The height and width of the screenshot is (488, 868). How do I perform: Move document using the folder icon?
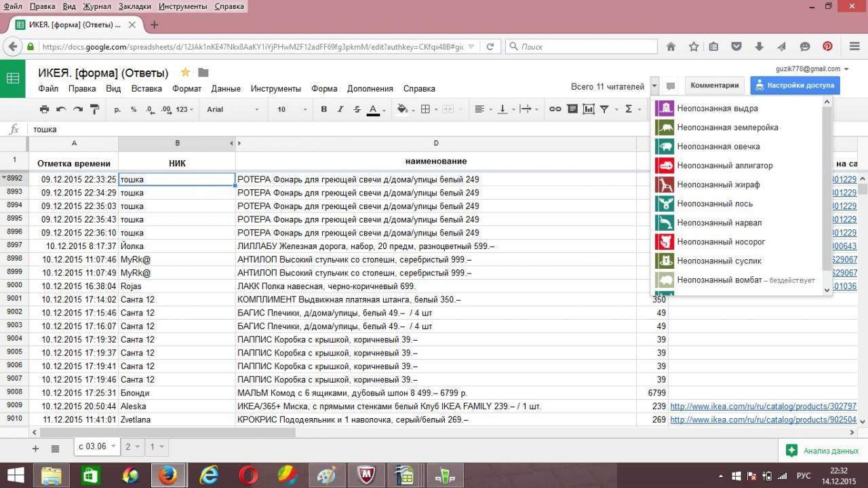click(x=203, y=73)
